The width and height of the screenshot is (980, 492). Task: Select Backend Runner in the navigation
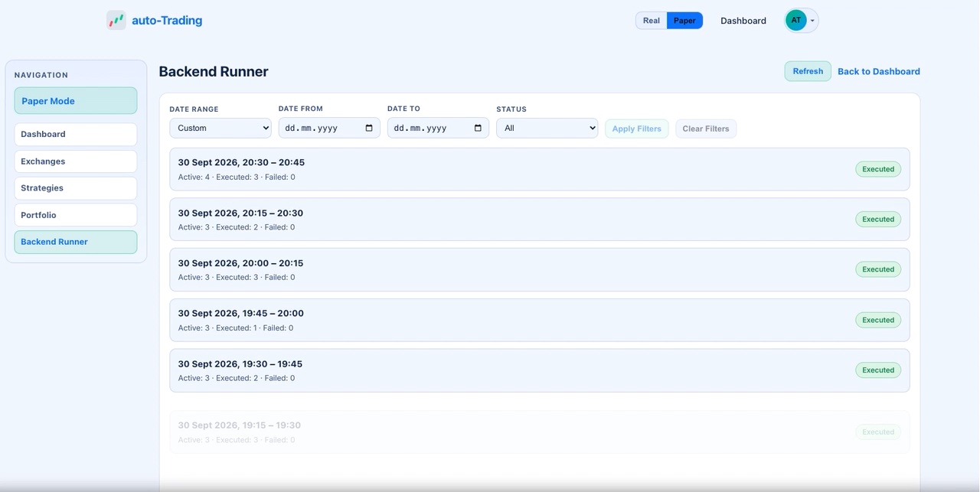click(76, 242)
